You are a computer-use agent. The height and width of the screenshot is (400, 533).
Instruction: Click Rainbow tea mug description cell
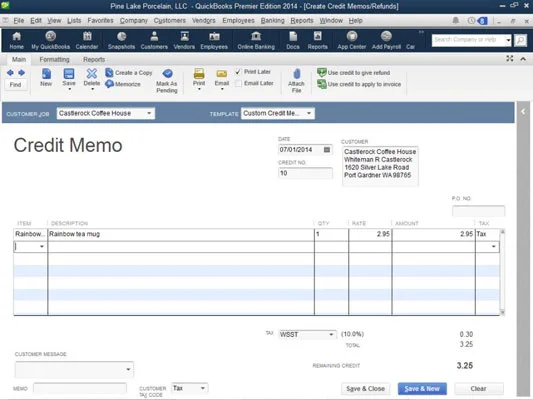coord(181,234)
